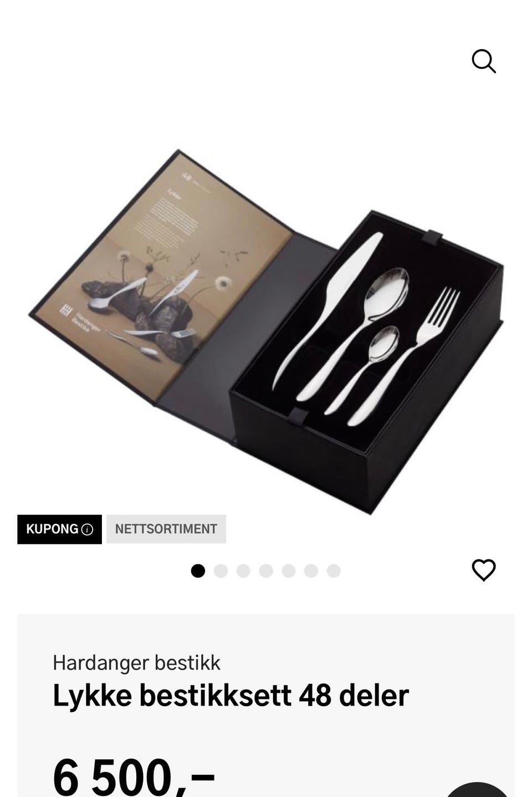
Task: Click the Lykke bestikksett 48 deler title
Action: [x=231, y=696]
